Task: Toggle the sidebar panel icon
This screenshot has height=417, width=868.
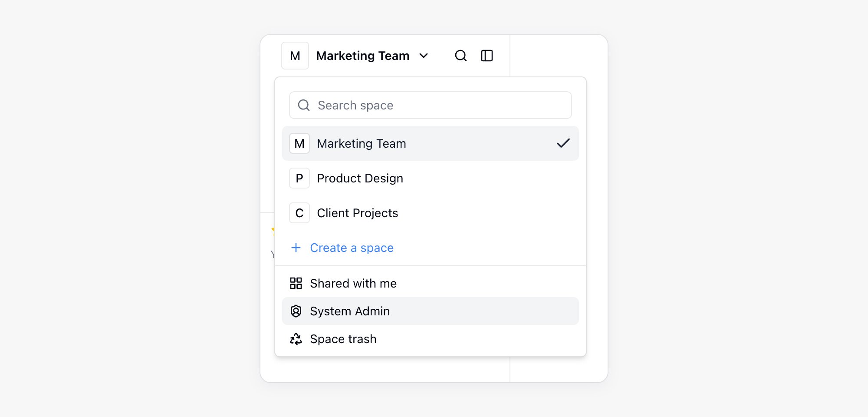Action: click(487, 56)
